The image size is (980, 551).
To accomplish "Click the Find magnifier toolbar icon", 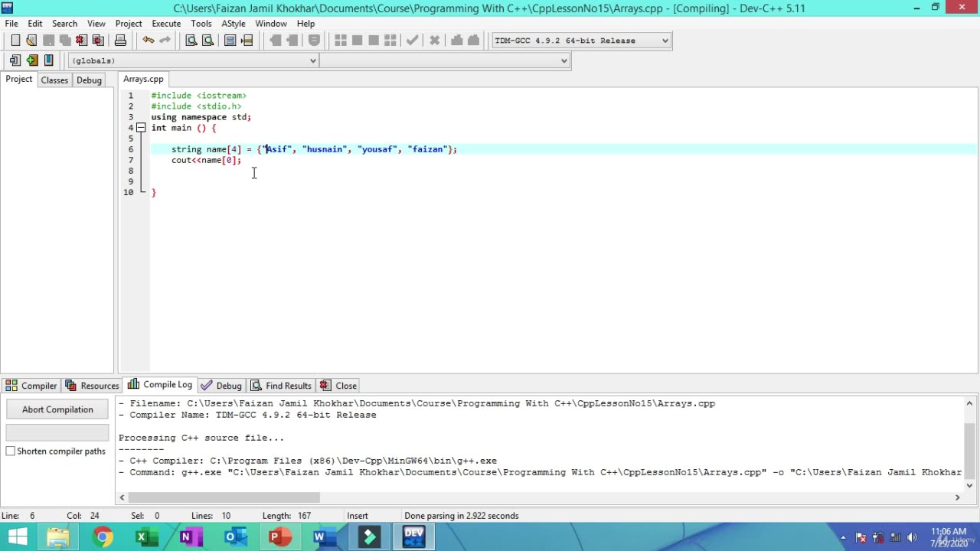I will [191, 41].
